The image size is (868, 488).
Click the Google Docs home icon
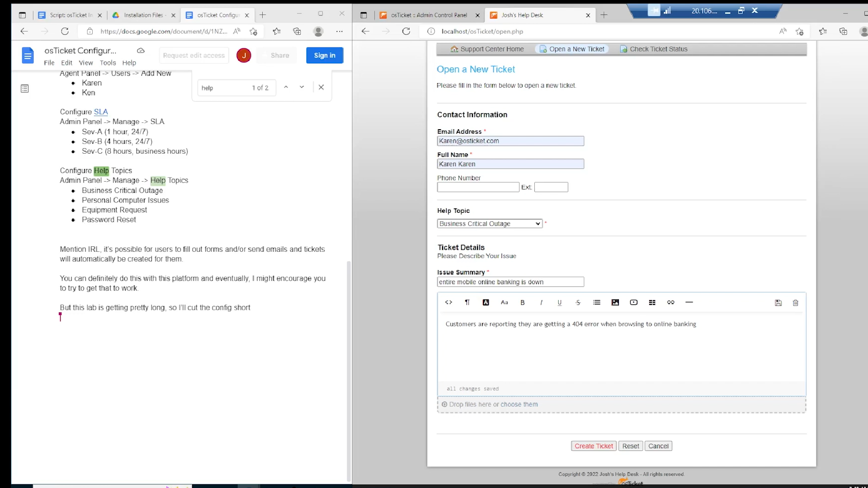(x=28, y=56)
